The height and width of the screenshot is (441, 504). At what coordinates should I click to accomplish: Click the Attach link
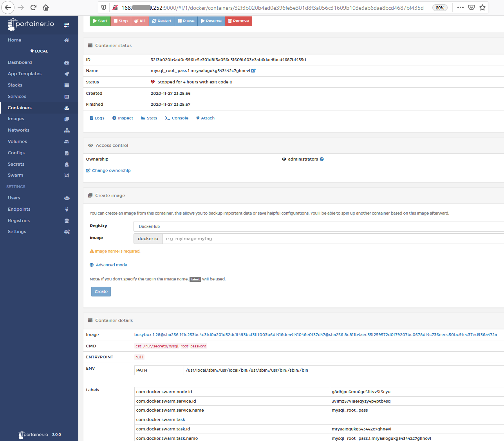click(x=205, y=118)
